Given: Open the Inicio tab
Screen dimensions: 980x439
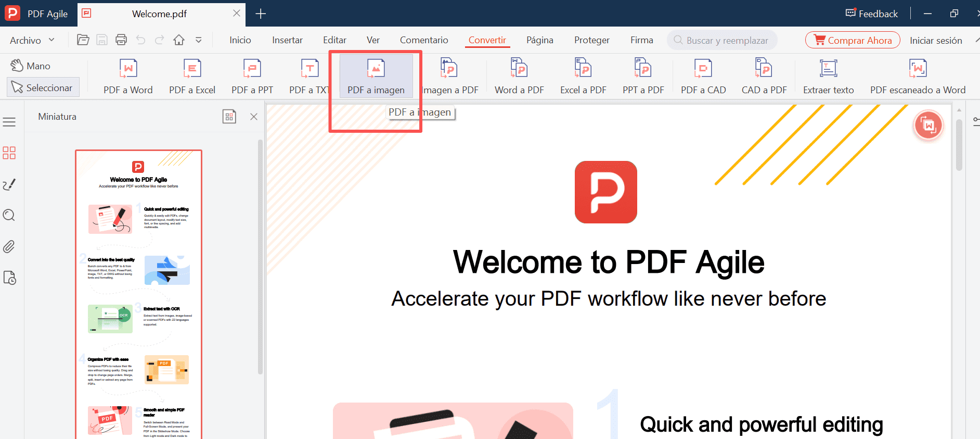Looking at the screenshot, I should pos(240,40).
